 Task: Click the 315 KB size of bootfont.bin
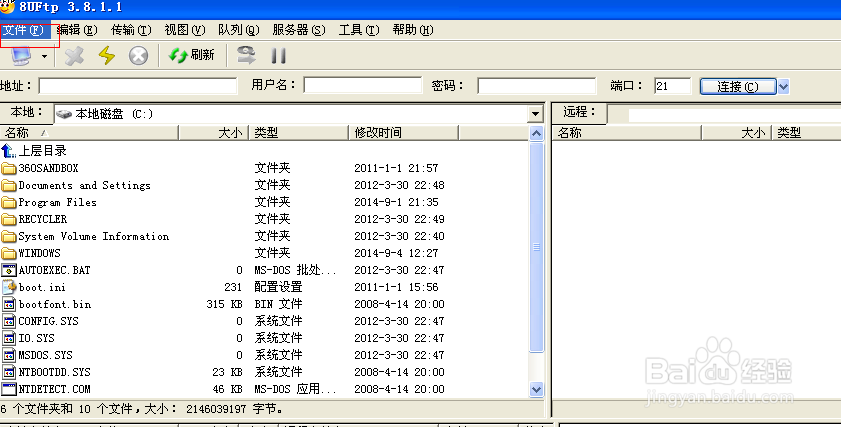tap(224, 304)
